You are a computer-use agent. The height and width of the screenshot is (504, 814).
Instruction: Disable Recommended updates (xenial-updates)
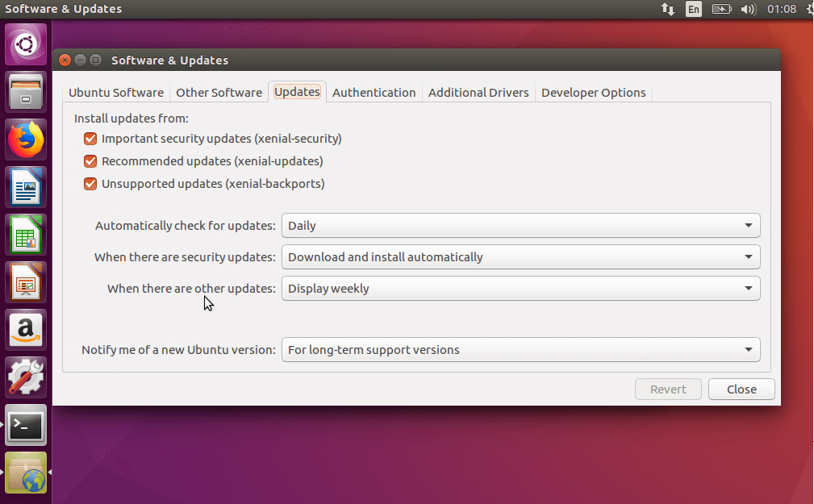pos(90,160)
